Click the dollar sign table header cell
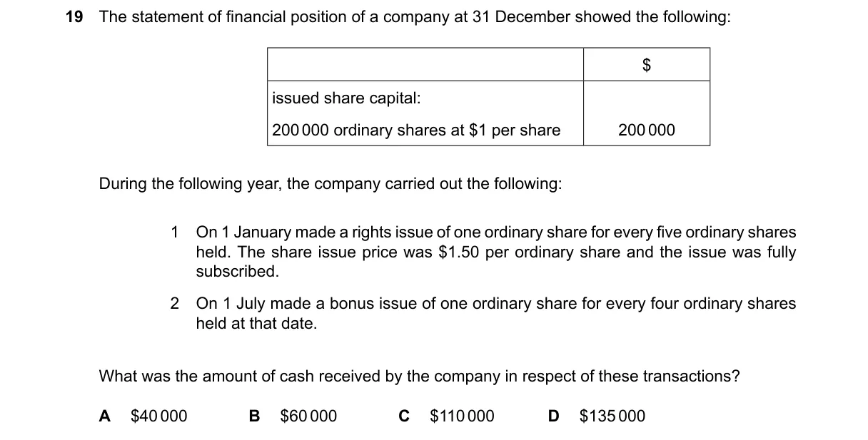Viewport: 868px width, 440px height. 647,64
